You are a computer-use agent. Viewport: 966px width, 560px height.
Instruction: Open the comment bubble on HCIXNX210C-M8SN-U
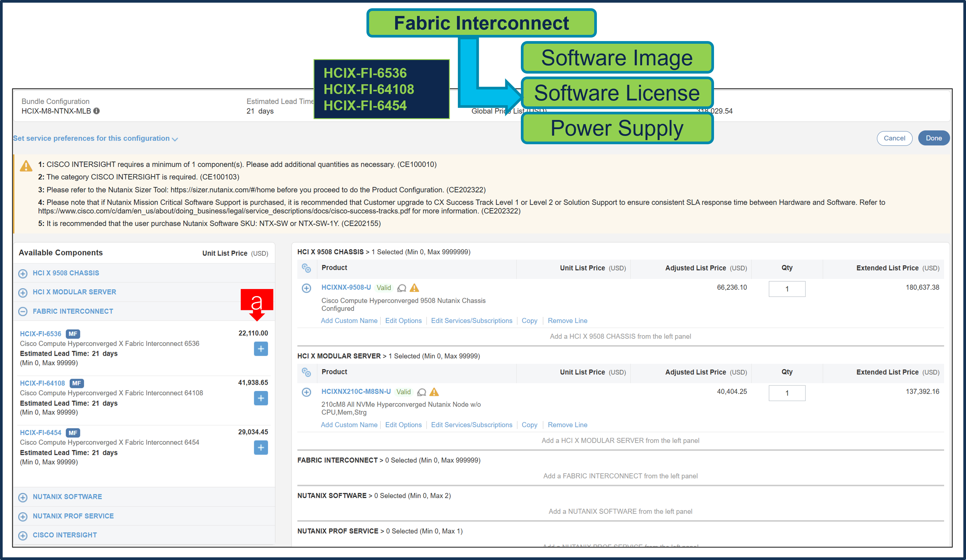pyautogui.click(x=422, y=392)
